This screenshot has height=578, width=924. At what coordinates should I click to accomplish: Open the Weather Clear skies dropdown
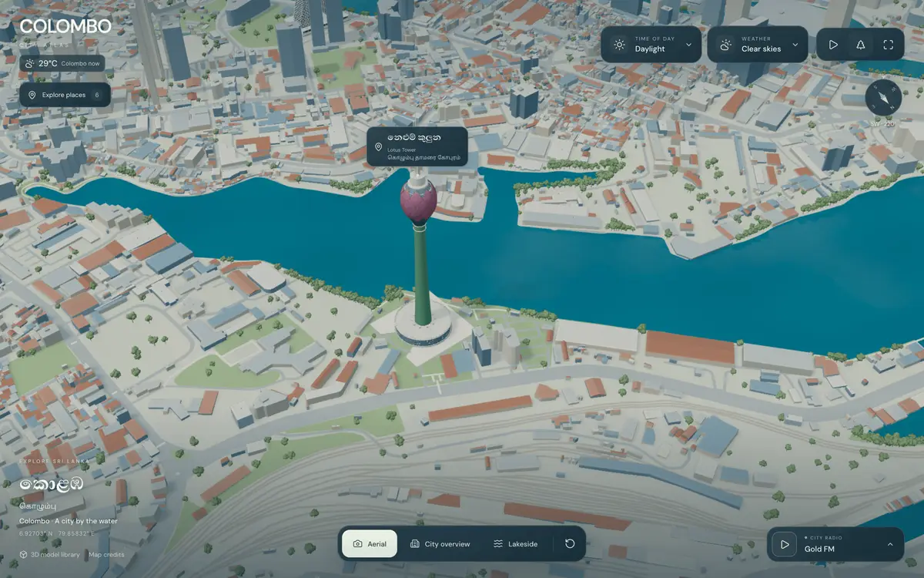tap(758, 45)
